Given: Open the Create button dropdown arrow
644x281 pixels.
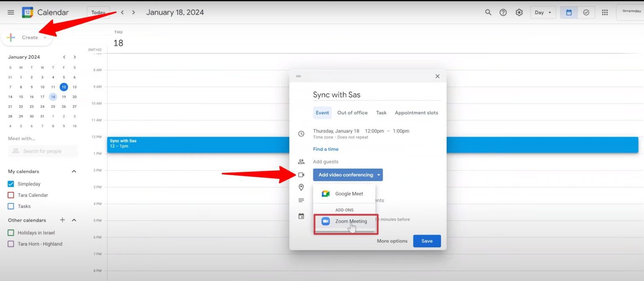Looking at the screenshot, I should click(x=44, y=37).
